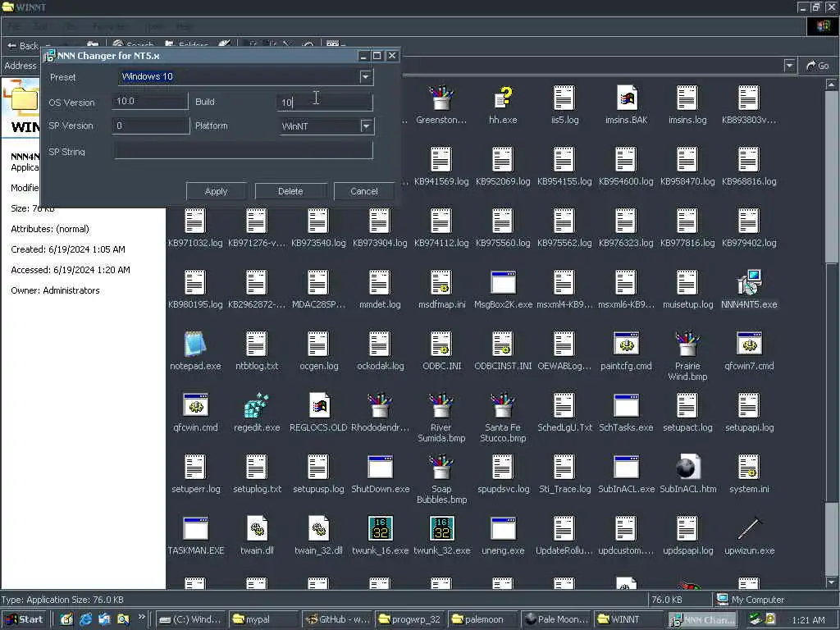
Task: Select the Rhododendron bitmap icon
Action: tap(380, 405)
